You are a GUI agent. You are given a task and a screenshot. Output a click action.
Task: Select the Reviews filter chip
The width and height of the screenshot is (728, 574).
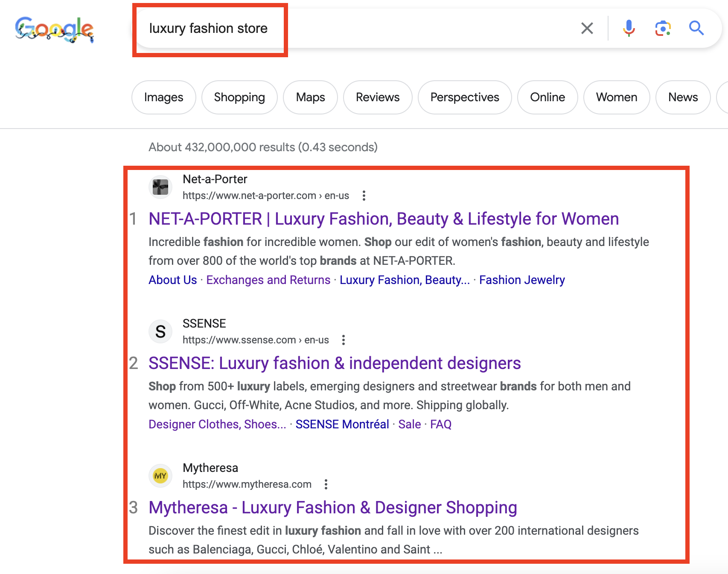pos(378,97)
